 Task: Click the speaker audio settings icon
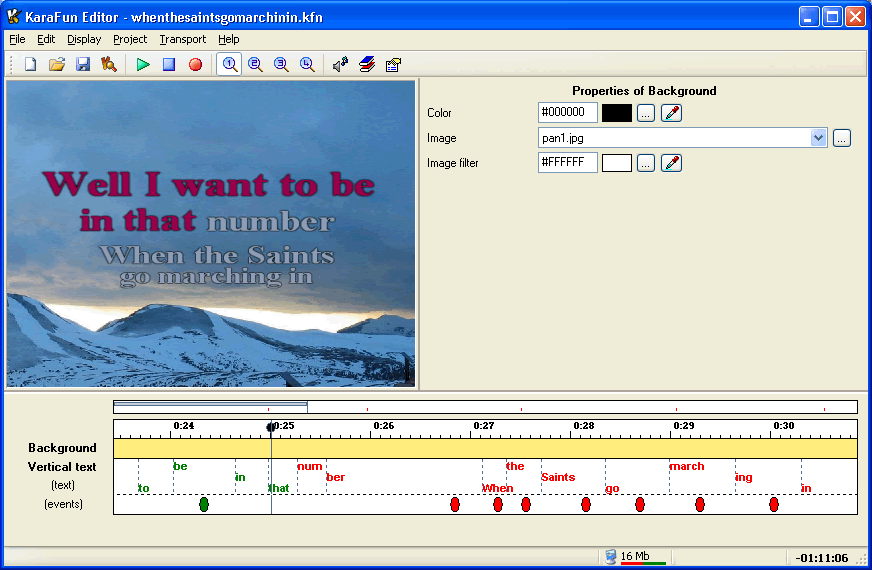[340, 64]
